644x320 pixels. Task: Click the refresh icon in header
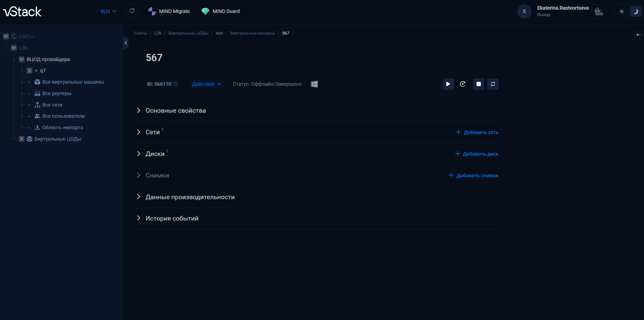pyautogui.click(x=132, y=11)
